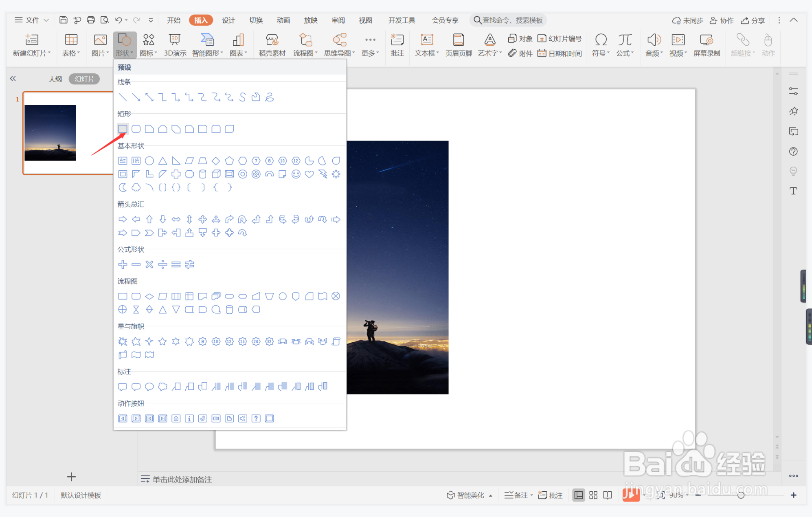The height and width of the screenshot is (517, 812).
Task: Switch to the Outline (大纲) pane view
Action: 55,79
